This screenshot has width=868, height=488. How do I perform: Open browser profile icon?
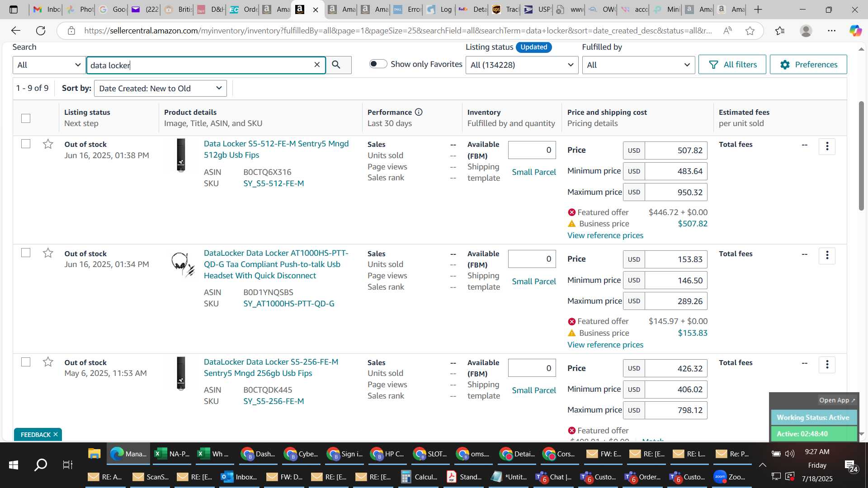point(806,31)
